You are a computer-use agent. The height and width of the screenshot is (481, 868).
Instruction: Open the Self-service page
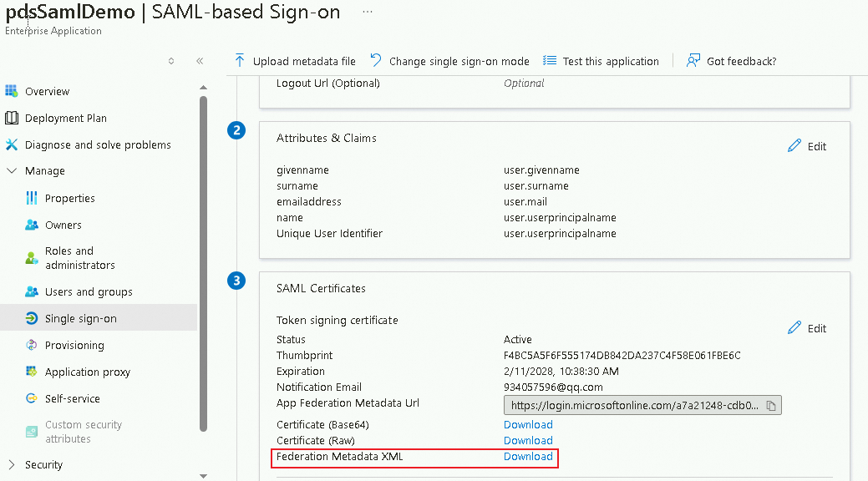point(73,398)
